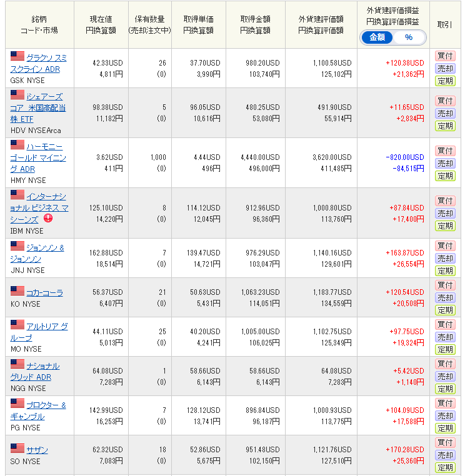This screenshot has height=476, width=465.
Task: Select JNJ gain value +163.87USD
Action: click(x=405, y=253)
